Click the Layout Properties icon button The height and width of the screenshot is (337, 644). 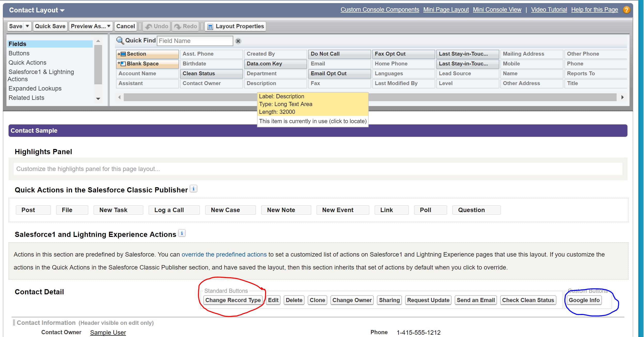pyautogui.click(x=210, y=27)
